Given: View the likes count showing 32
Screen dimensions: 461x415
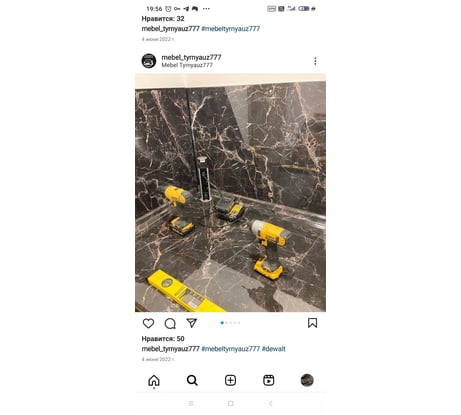Looking at the screenshot, I should 163,19.
